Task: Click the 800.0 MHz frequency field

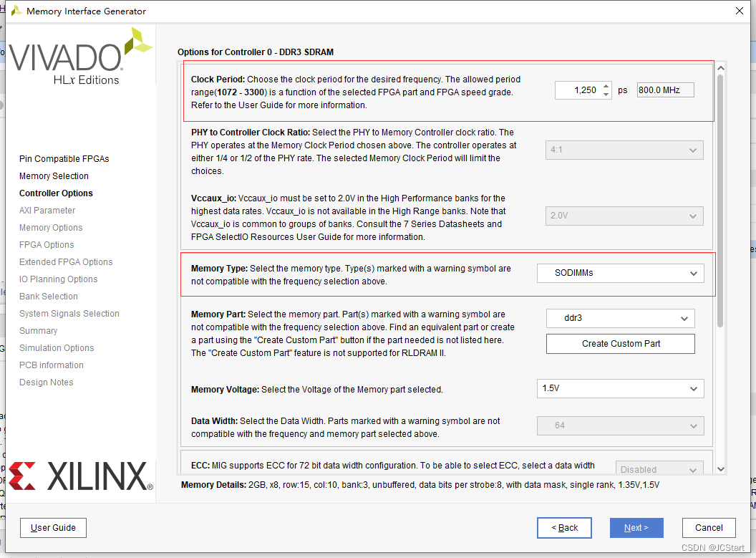Action: (665, 90)
